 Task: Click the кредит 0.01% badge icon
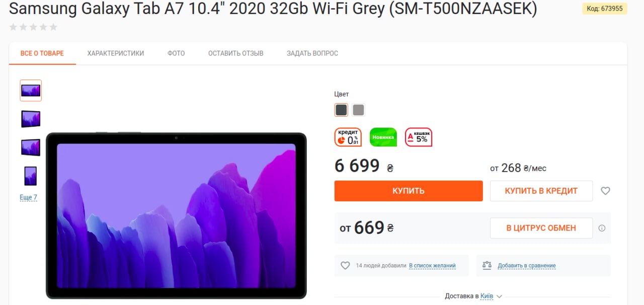(348, 137)
